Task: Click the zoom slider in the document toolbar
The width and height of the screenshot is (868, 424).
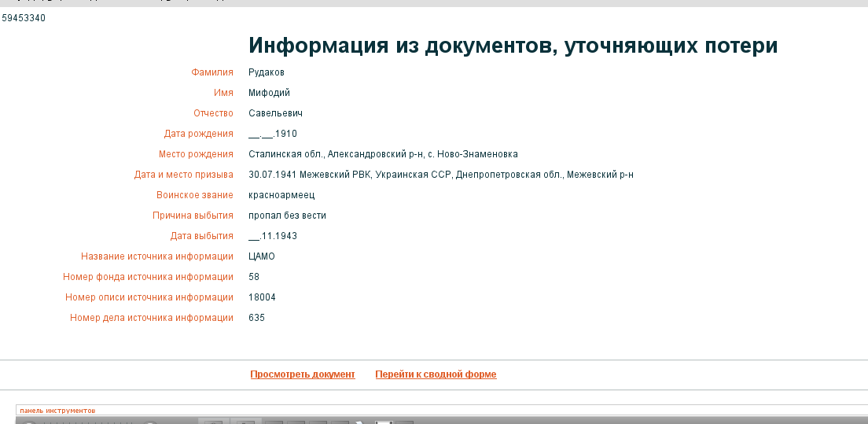Action: pyautogui.click(x=86, y=422)
